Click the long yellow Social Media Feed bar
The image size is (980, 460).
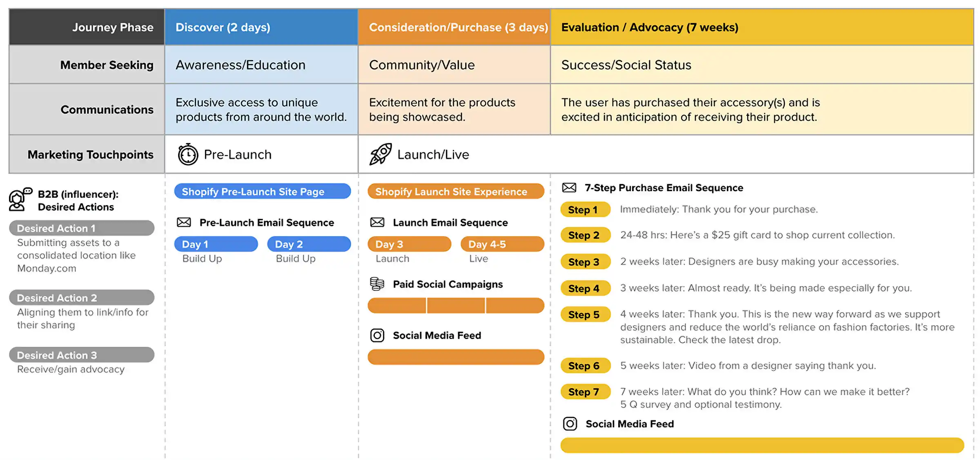[762, 445]
